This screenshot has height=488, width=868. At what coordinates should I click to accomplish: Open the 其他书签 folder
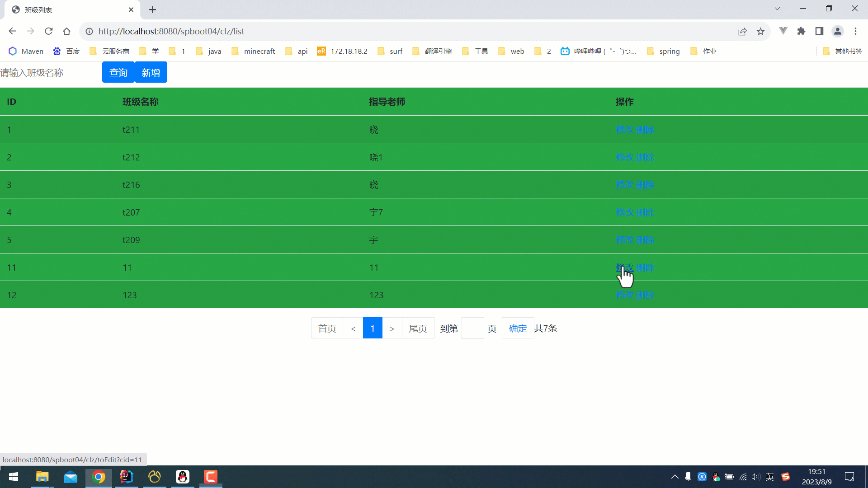(842, 51)
